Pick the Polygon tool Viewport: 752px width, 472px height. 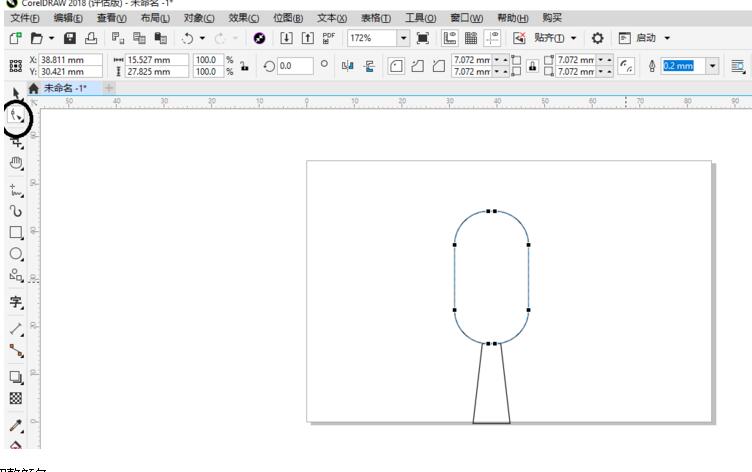pos(16,275)
